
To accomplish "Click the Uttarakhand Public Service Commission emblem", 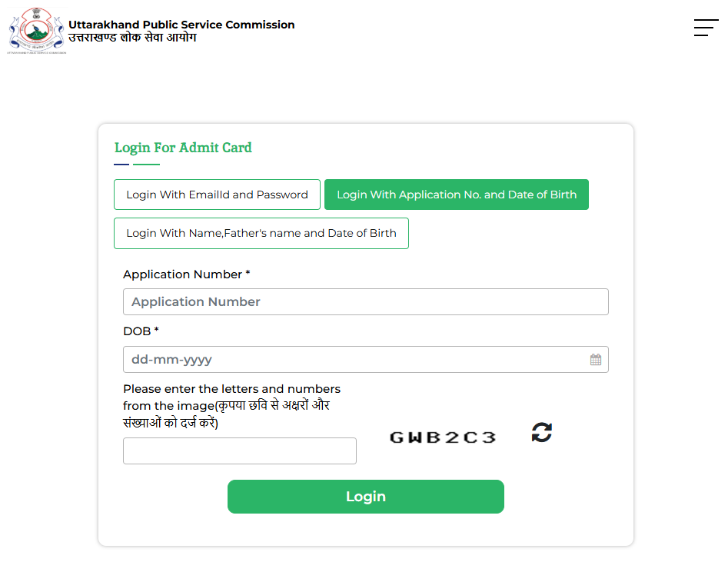I will coord(37,31).
